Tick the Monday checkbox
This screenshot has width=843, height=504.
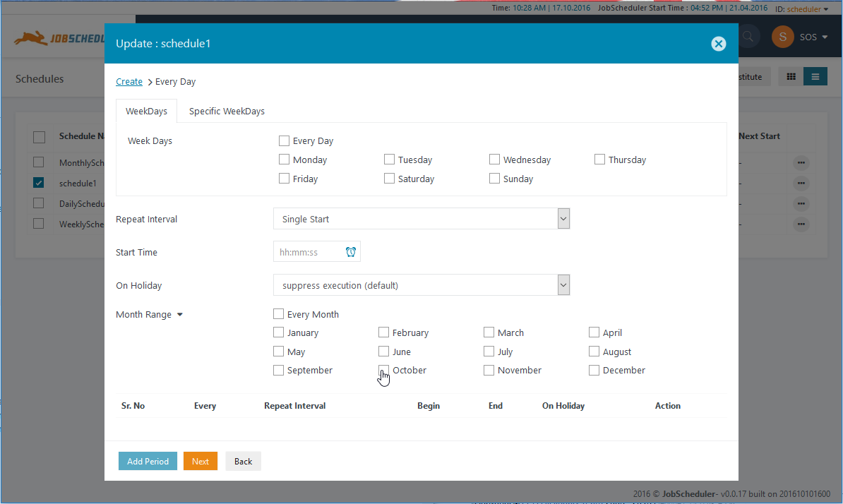coord(284,160)
